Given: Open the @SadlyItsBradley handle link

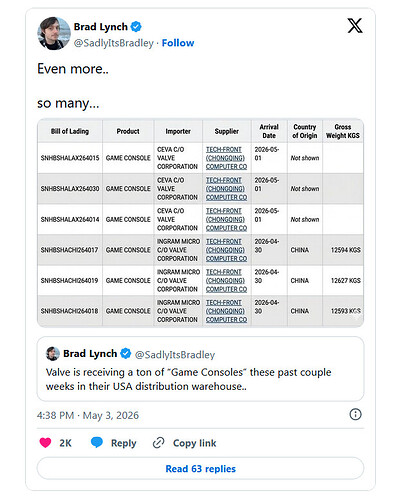Looking at the screenshot, I should (114, 43).
